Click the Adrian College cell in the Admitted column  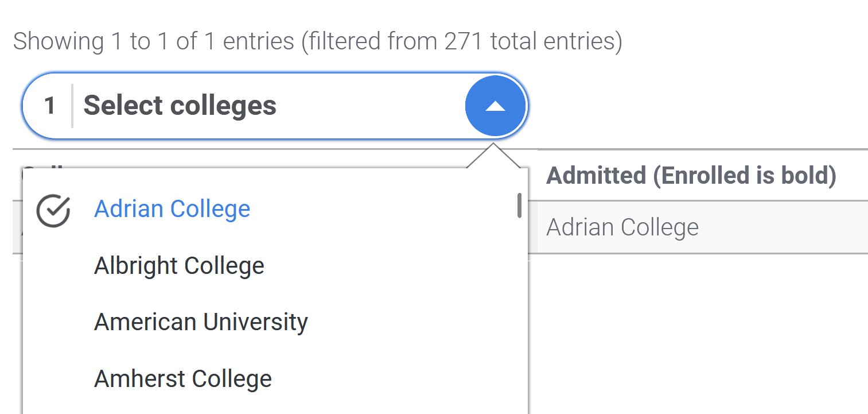622,227
